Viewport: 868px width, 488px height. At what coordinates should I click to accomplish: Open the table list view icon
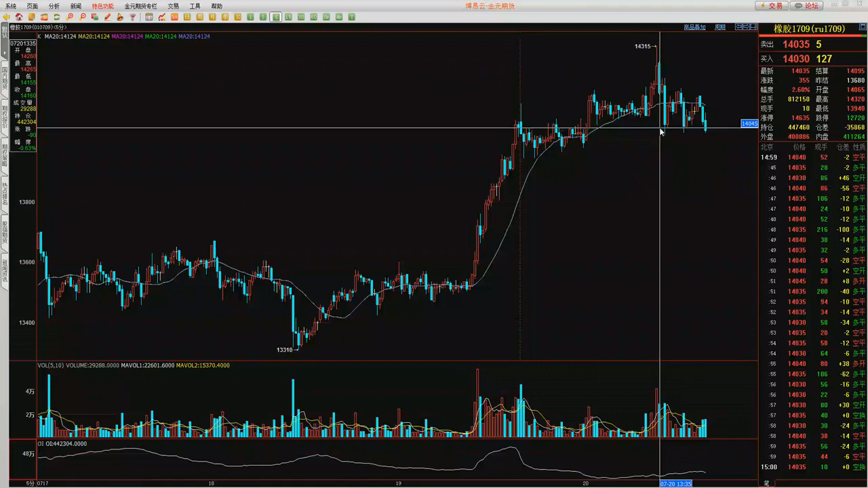tap(149, 17)
